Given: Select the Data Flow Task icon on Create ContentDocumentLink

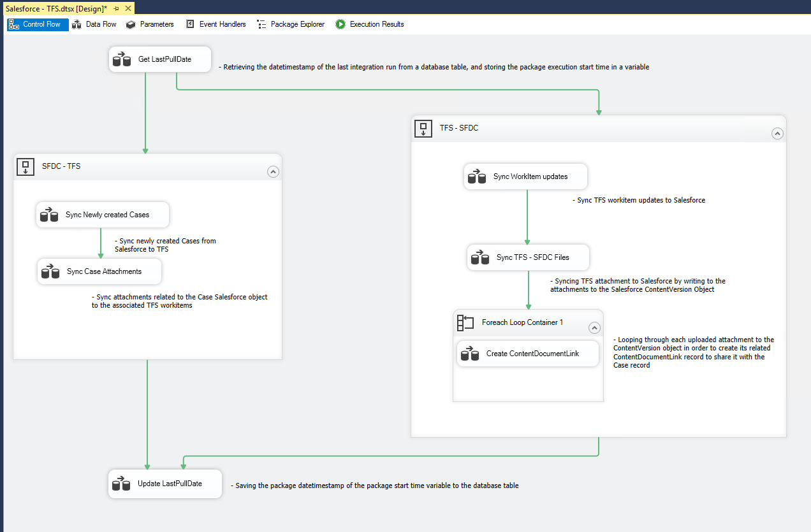Looking at the screenshot, I should point(470,353).
